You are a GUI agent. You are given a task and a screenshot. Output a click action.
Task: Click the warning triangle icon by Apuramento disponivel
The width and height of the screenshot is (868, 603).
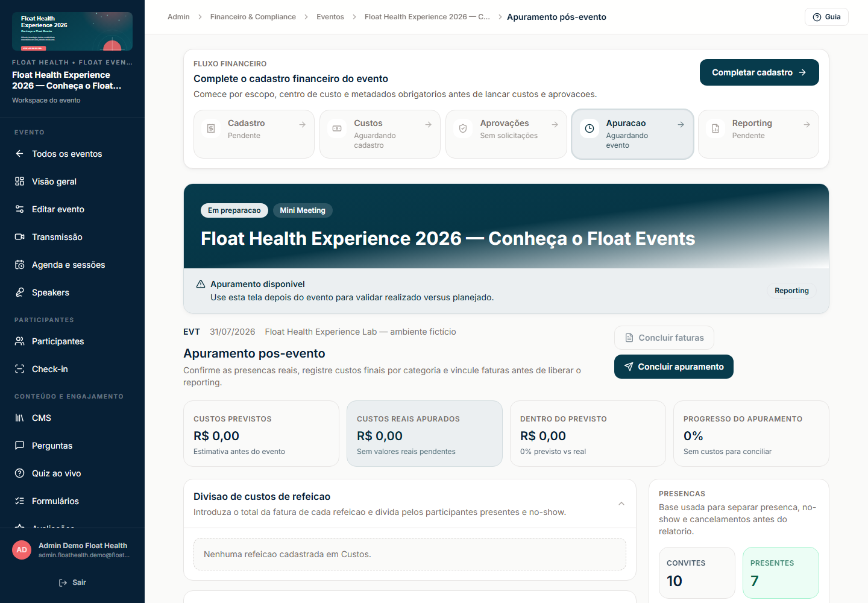(x=201, y=284)
